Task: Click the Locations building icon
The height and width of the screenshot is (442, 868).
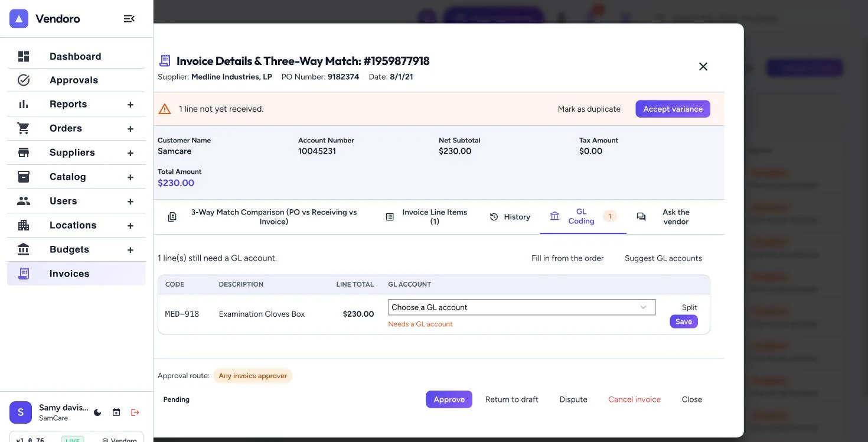Action: tap(24, 225)
